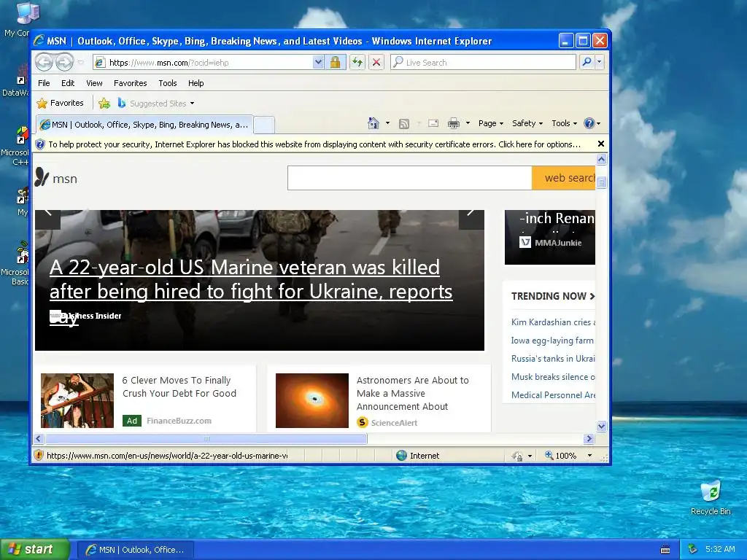Show previous headline slide arrow
The image size is (747, 560).
47,219
